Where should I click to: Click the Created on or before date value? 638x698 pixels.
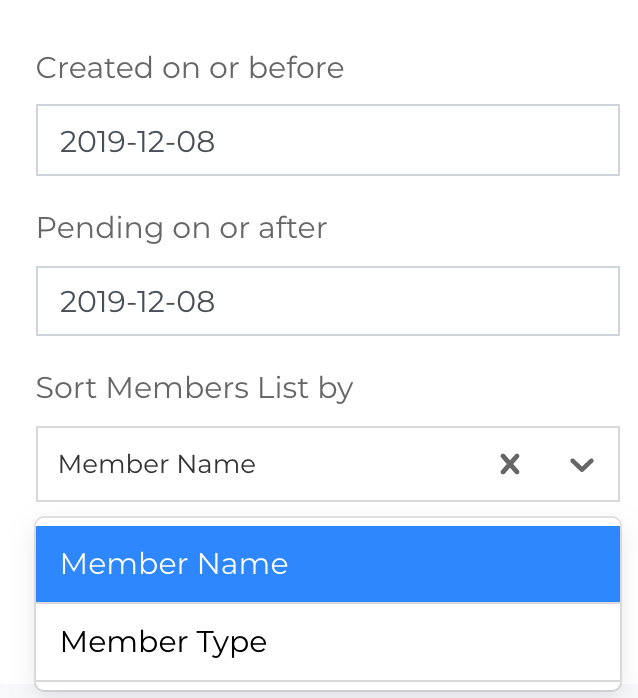click(138, 141)
